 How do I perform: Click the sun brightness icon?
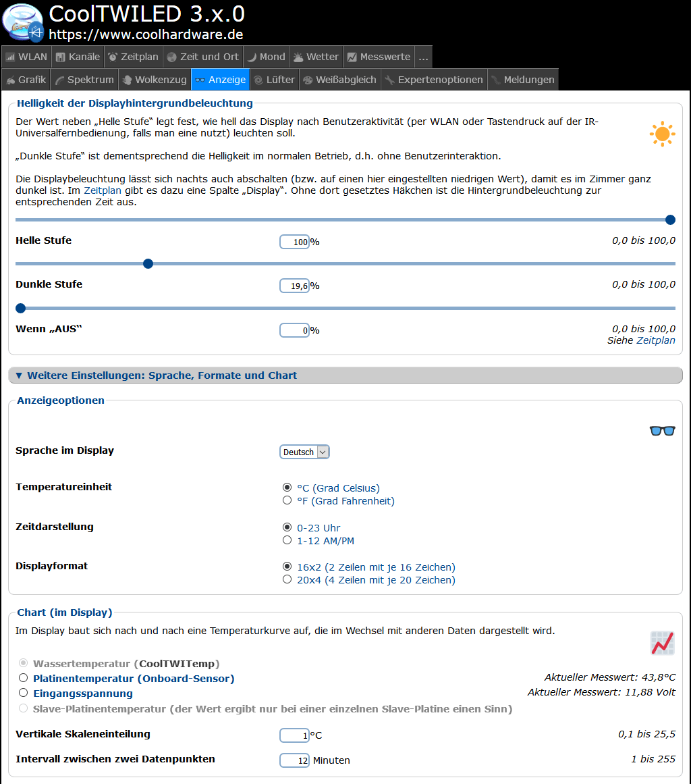(x=662, y=134)
